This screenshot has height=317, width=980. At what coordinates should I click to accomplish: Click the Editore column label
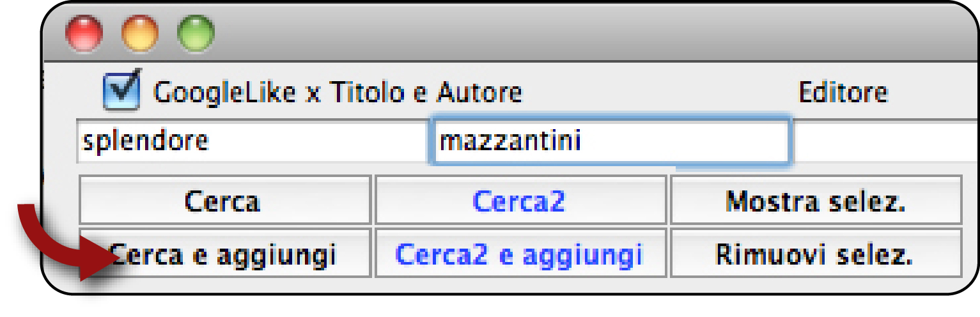click(843, 93)
